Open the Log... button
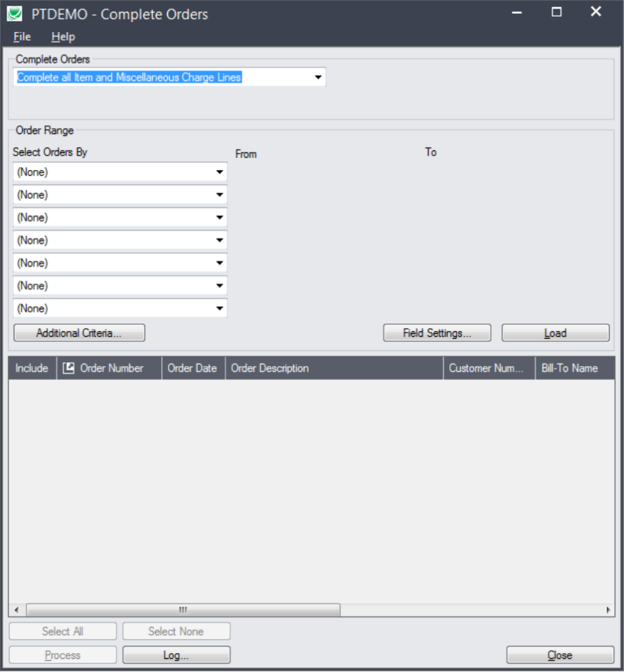 click(x=176, y=655)
